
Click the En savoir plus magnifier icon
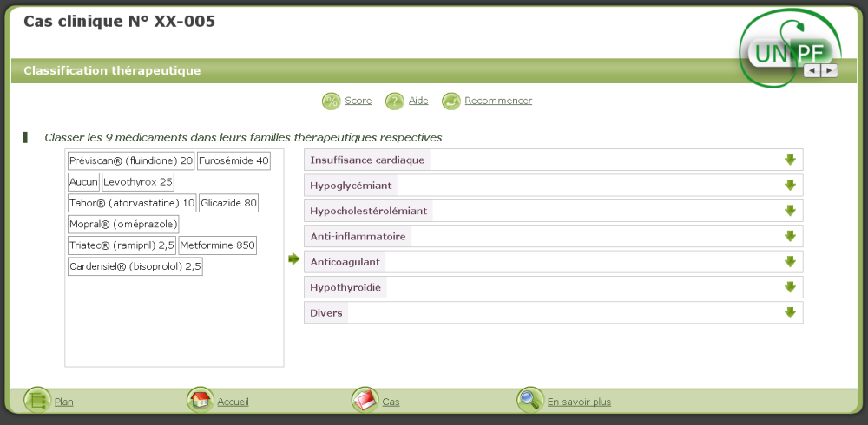pos(529,400)
